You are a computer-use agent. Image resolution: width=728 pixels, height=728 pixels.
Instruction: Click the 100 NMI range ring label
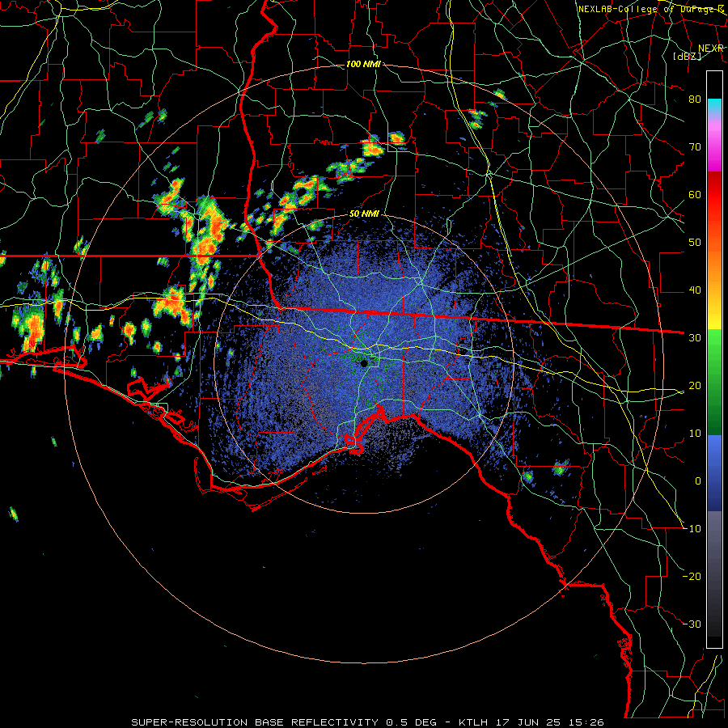click(x=363, y=64)
